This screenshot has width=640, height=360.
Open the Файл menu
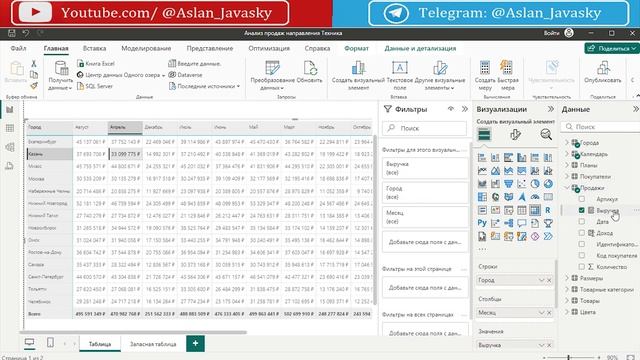click(x=18, y=48)
